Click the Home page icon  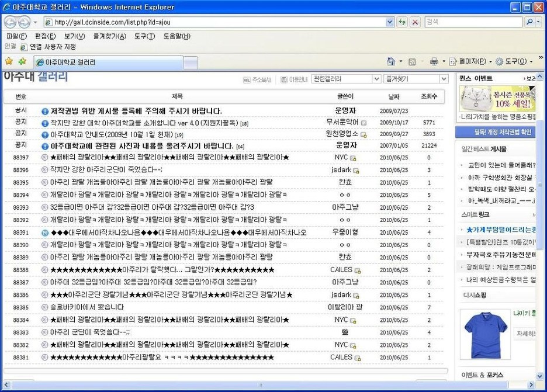tap(391, 62)
